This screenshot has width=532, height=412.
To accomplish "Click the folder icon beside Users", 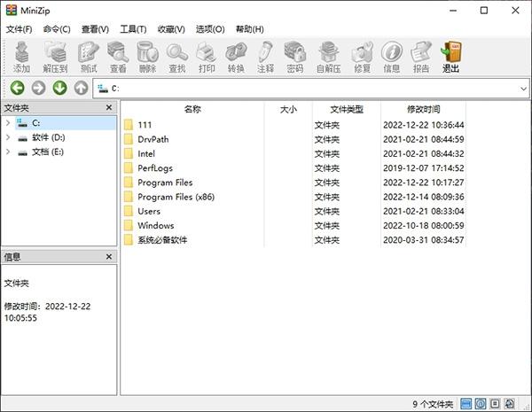I will pos(129,211).
